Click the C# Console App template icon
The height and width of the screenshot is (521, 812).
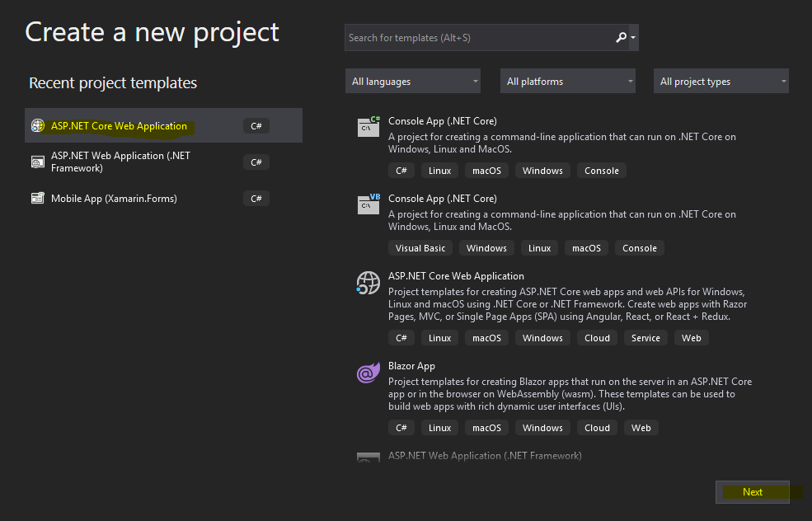tap(368, 126)
